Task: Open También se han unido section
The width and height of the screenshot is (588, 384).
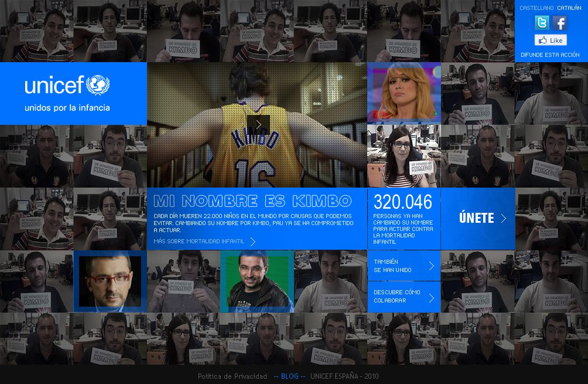Action: click(x=394, y=266)
